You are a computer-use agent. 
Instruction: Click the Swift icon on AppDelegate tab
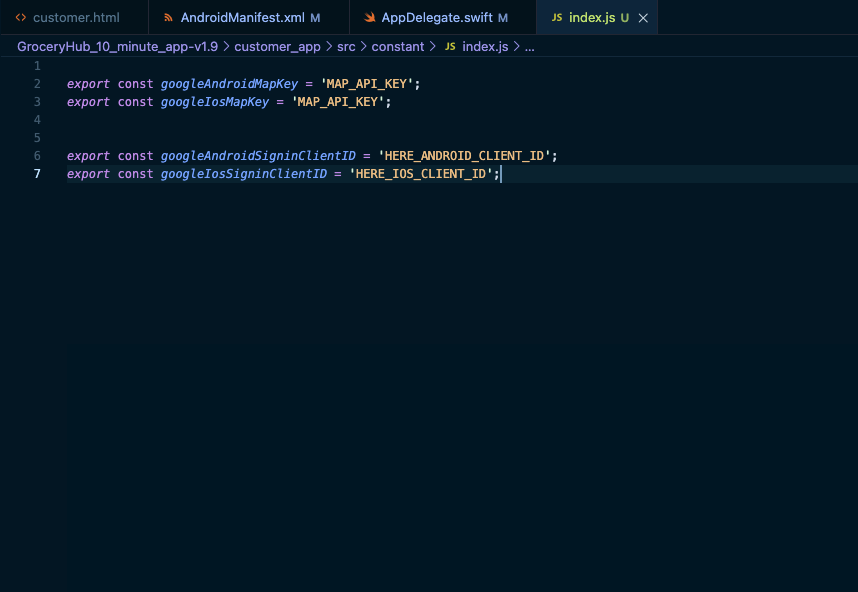point(370,18)
